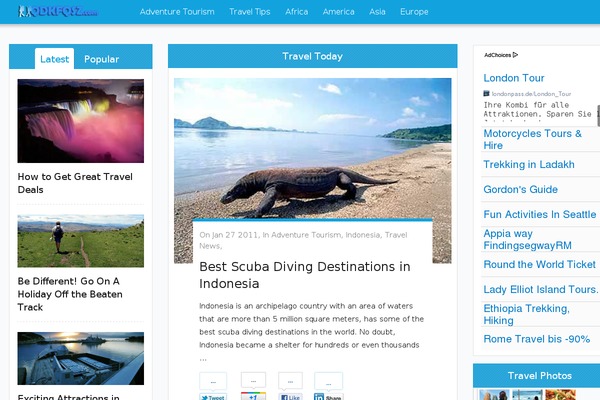Go to the America section
Image resolution: width=600 pixels, height=400 pixels.
(x=338, y=12)
